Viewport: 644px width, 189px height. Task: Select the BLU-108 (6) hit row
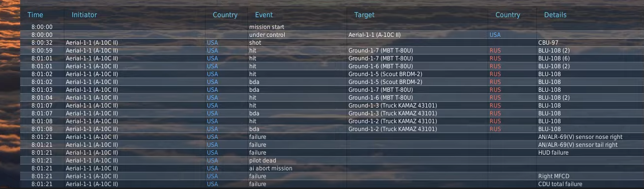[x=332, y=58]
